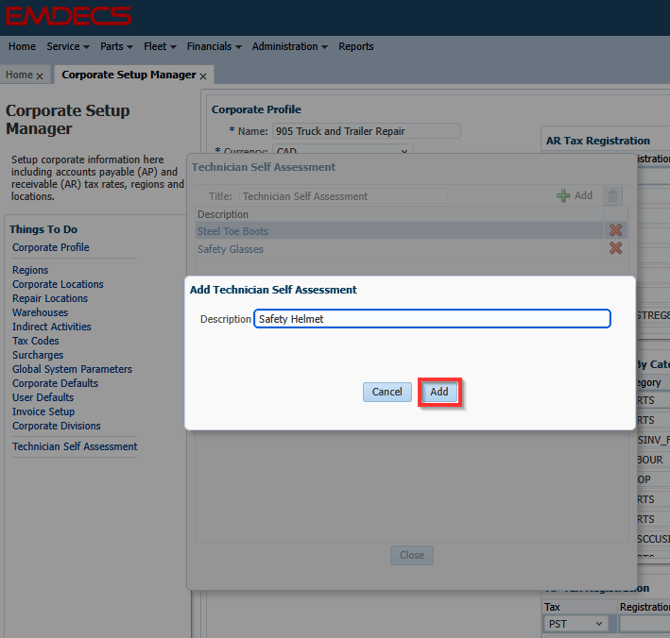Open the Tax Codes link
The width and height of the screenshot is (670, 638).
[x=36, y=341]
